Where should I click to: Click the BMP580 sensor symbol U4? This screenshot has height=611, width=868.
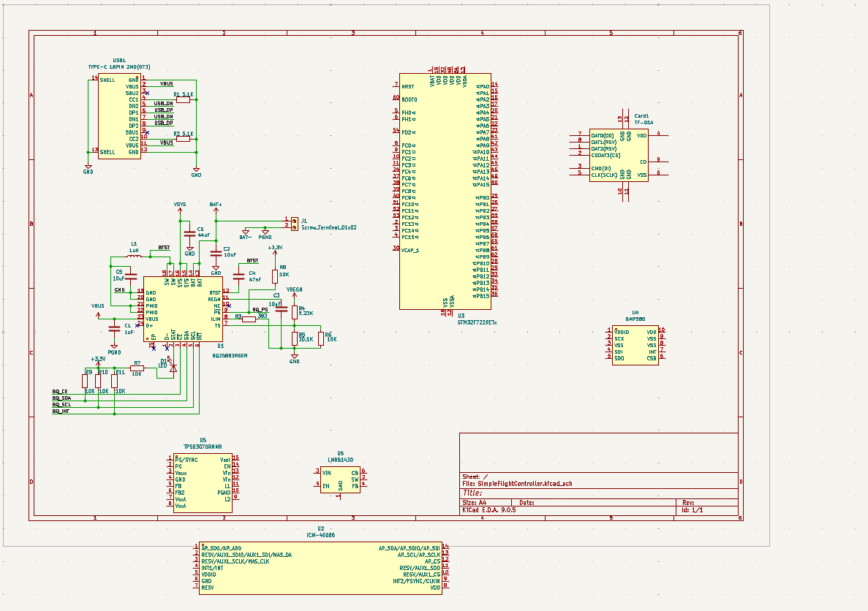(x=634, y=345)
